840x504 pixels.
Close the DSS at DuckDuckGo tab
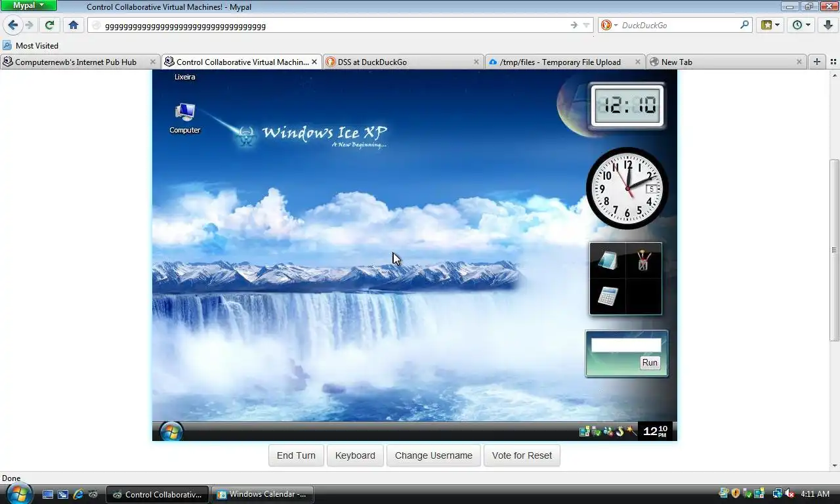[476, 62]
